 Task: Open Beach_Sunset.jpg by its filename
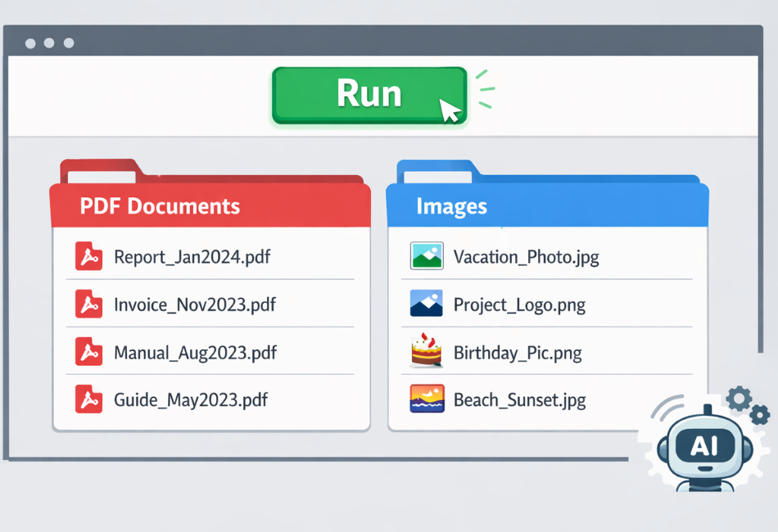[520, 400]
